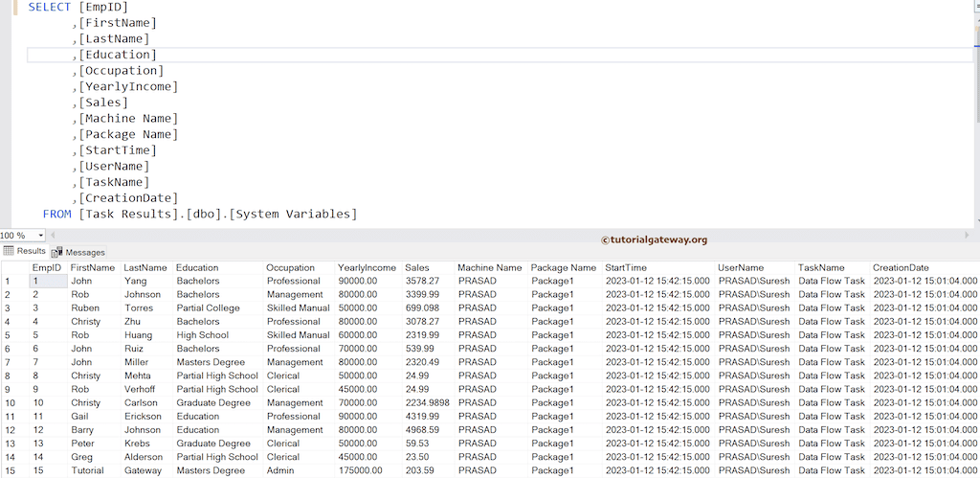Select row header number 1
The image size is (980, 478).
[x=14, y=281]
